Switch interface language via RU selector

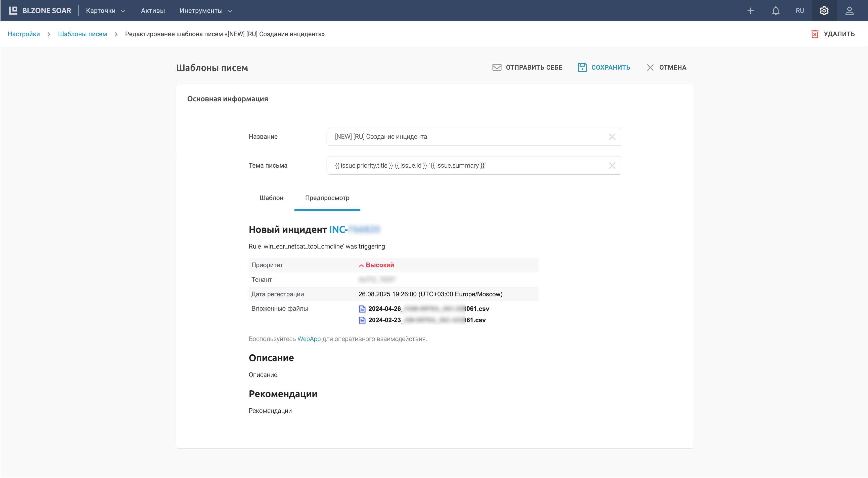[x=800, y=11]
